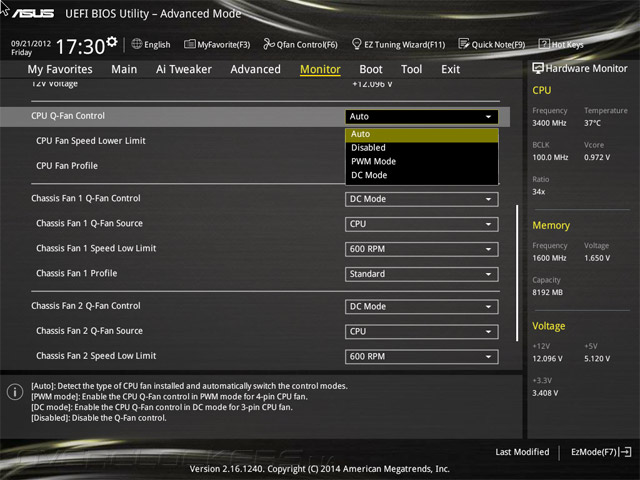
Task: Open the Ai Tweaker tab
Action: (x=184, y=69)
